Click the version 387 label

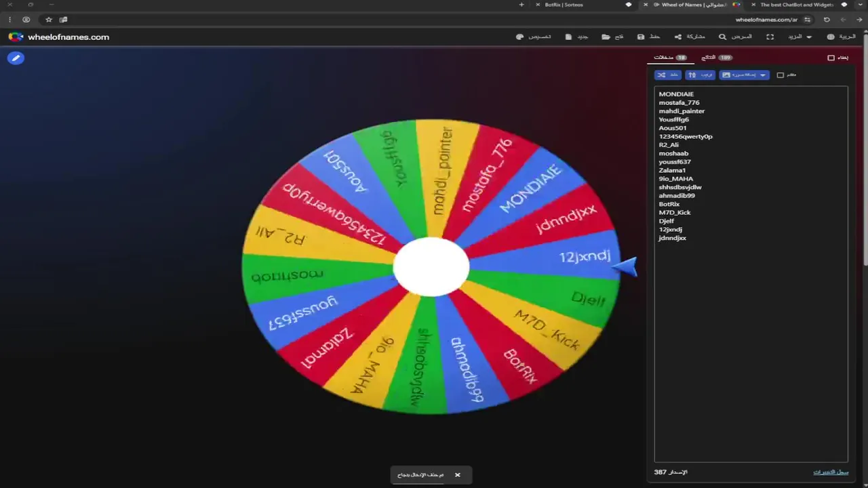click(671, 472)
